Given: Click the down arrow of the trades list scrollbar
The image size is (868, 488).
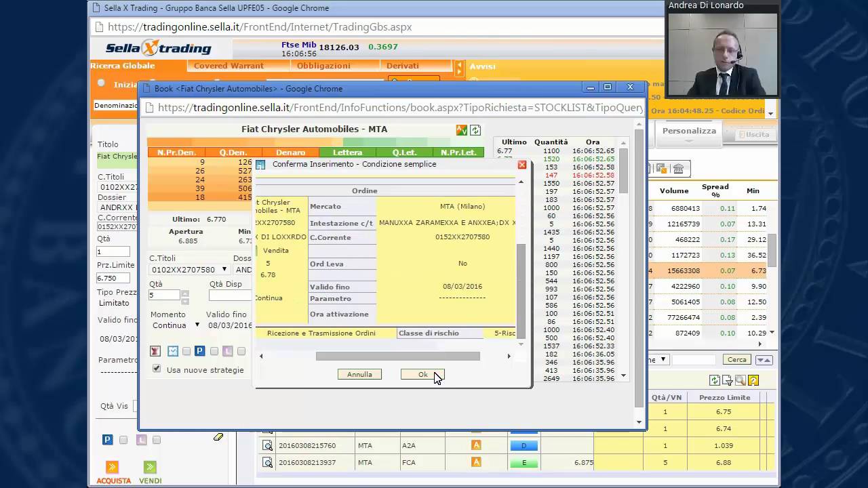Looking at the screenshot, I should pyautogui.click(x=623, y=376).
